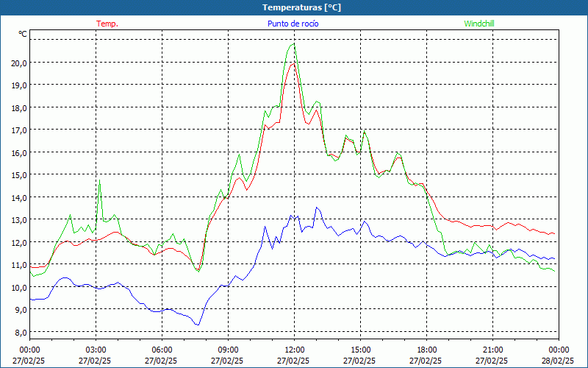This screenshot has width=588, height=368.
Task: Click the '17,0' y-axis value
Action: [19, 130]
